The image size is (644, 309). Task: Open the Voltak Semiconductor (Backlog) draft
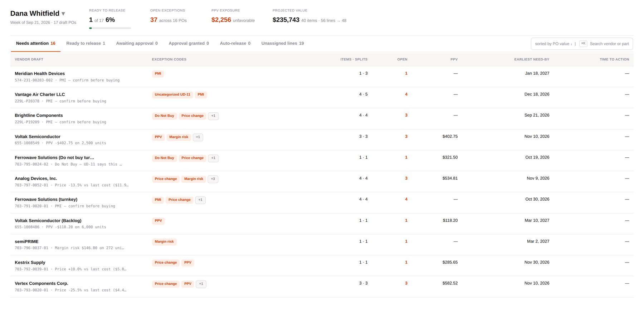[48, 221]
